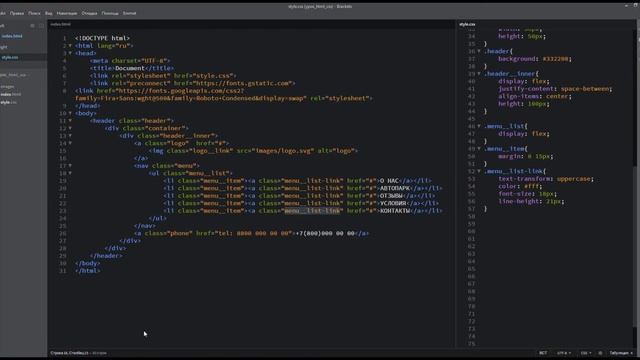Collapse the .header__inner rule fold in style.css
The width and height of the screenshot is (640, 360).
pyautogui.click(x=479, y=73)
